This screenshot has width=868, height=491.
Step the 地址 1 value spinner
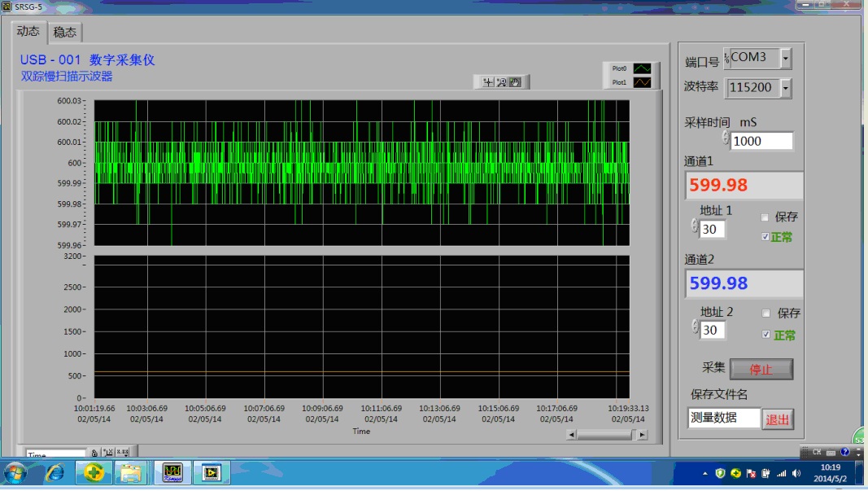(694, 225)
